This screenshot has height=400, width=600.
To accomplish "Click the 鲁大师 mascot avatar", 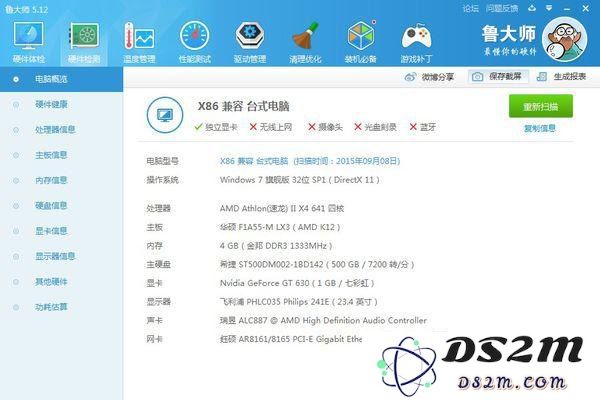I will [x=565, y=39].
